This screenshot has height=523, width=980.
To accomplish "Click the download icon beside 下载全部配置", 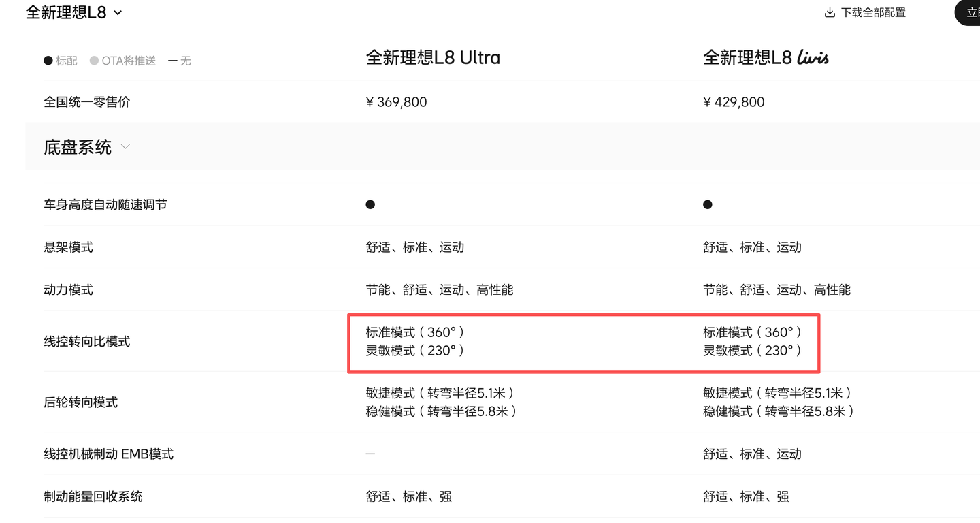I will [830, 12].
